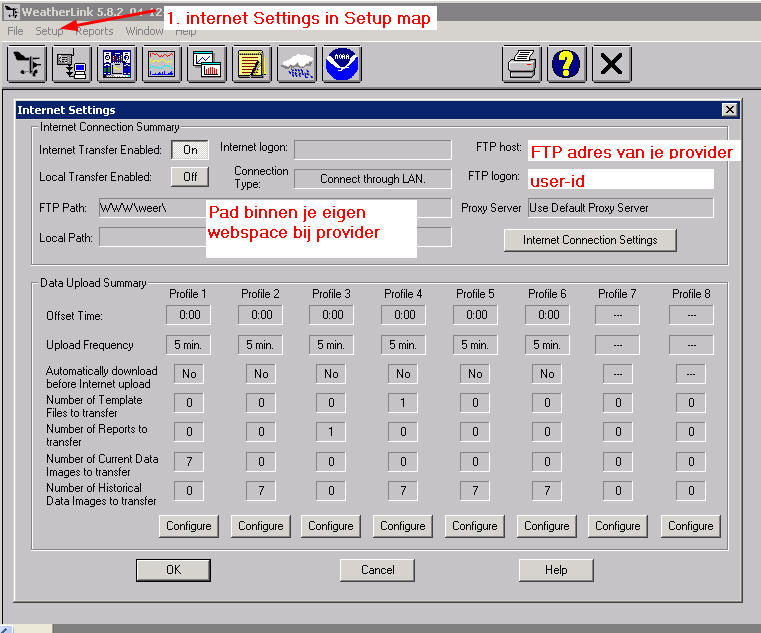Open the plot graph toolbar icon
The width and height of the screenshot is (761, 633).
(x=162, y=64)
